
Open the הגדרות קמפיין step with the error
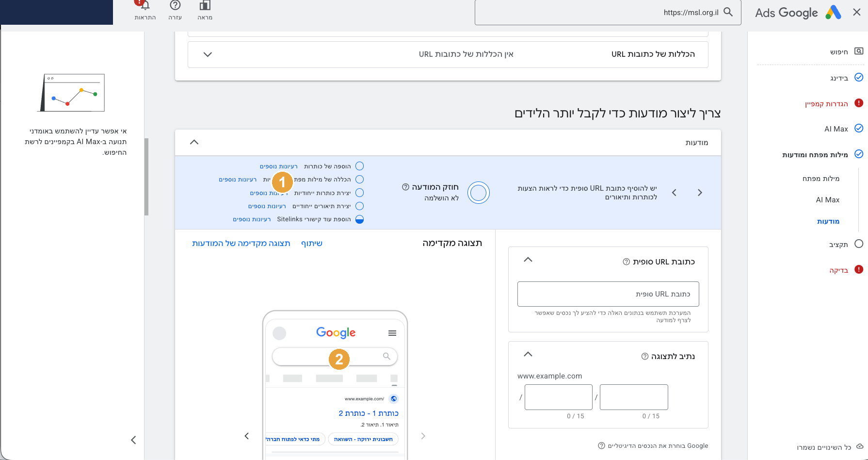coord(826,103)
